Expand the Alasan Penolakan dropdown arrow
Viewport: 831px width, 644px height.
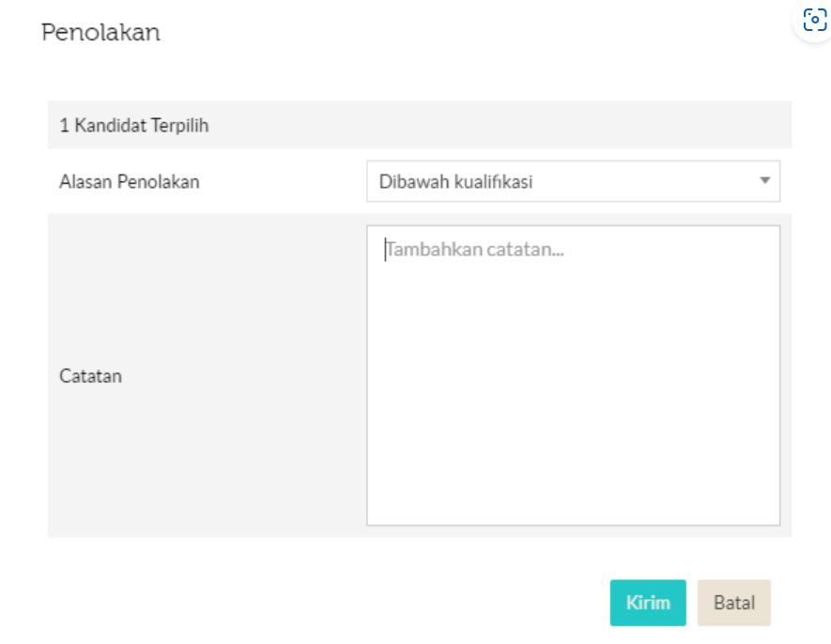(x=764, y=181)
